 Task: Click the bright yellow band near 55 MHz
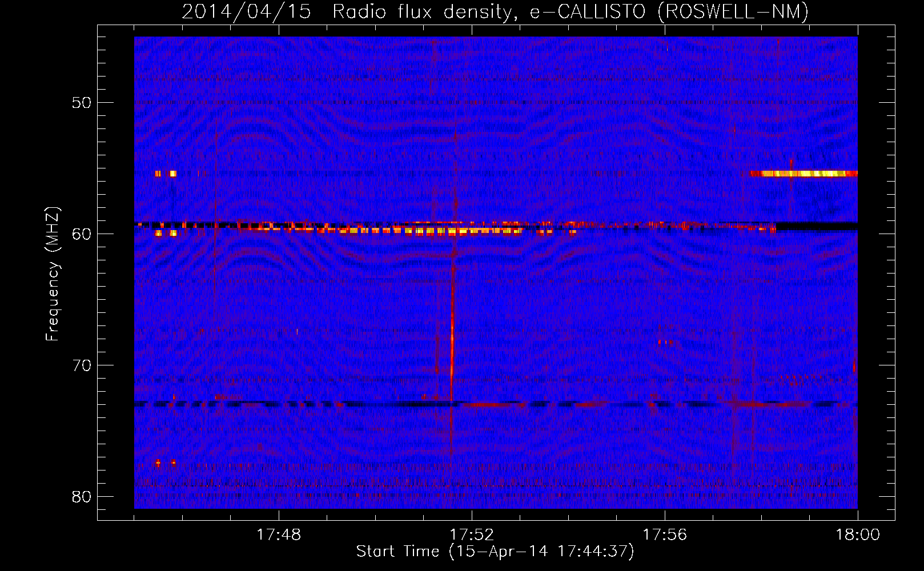point(804,174)
